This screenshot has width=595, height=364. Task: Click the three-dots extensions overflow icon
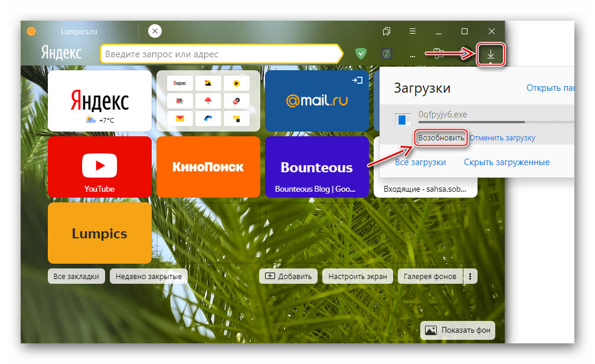pyautogui.click(x=413, y=56)
